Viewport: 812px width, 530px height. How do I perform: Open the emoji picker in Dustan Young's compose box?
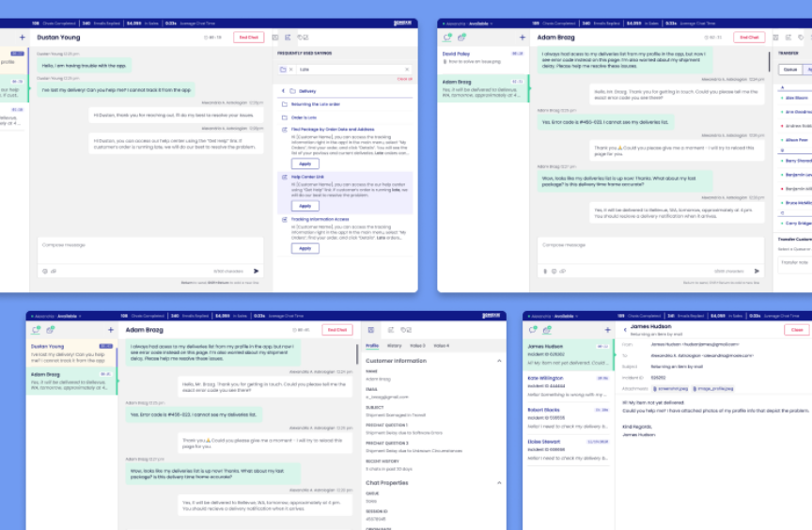click(x=44, y=271)
